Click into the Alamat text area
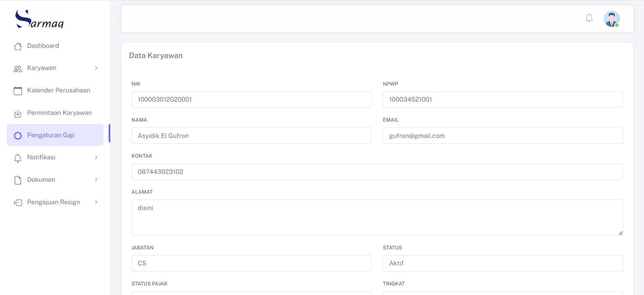This screenshot has height=295, width=644. pos(377,218)
